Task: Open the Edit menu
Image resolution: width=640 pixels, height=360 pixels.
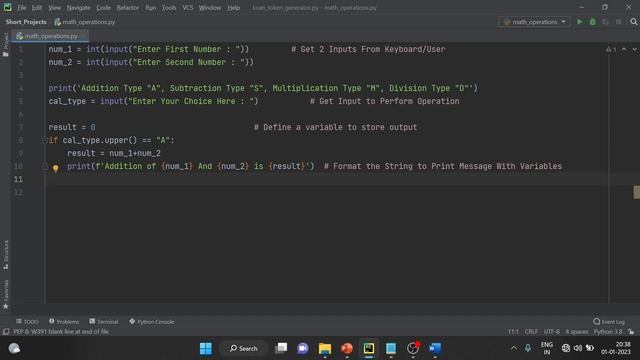Action: coord(37,7)
